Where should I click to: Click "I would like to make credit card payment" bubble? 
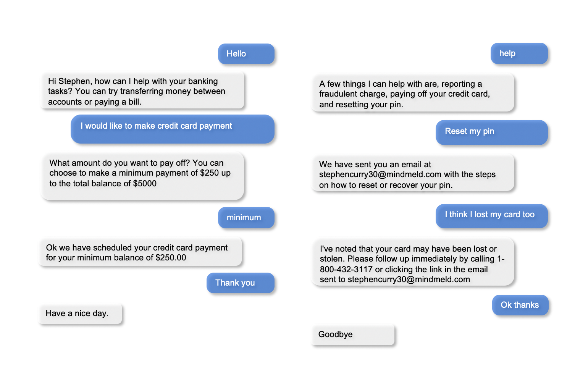[172, 129]
